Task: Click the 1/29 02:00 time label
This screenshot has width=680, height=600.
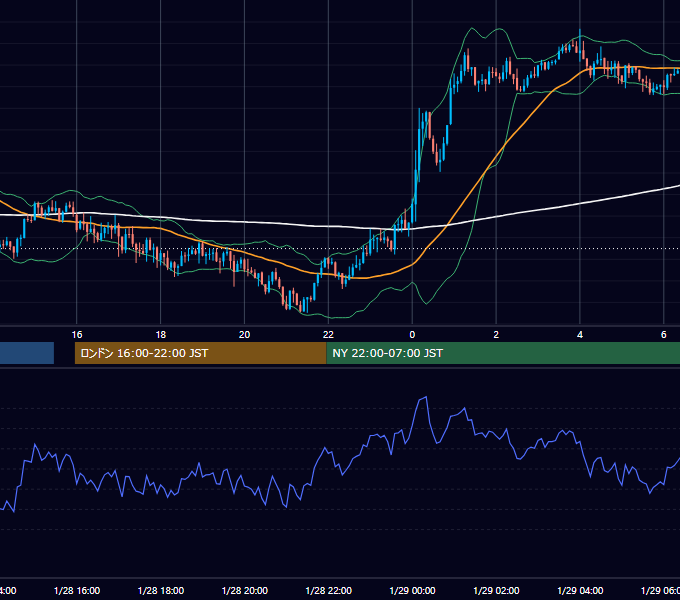Action: [x=496, y=590]
